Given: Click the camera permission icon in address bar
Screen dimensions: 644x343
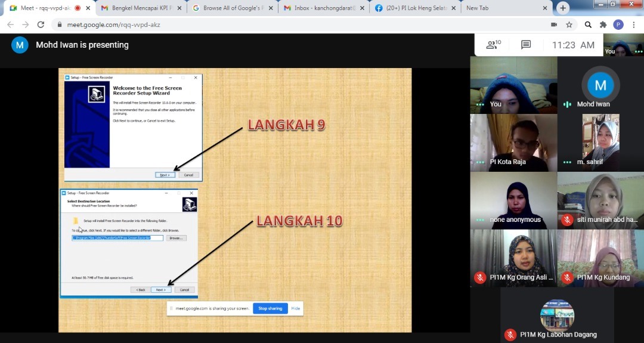Looking at the screenshot, I should [x=554, y=24].
